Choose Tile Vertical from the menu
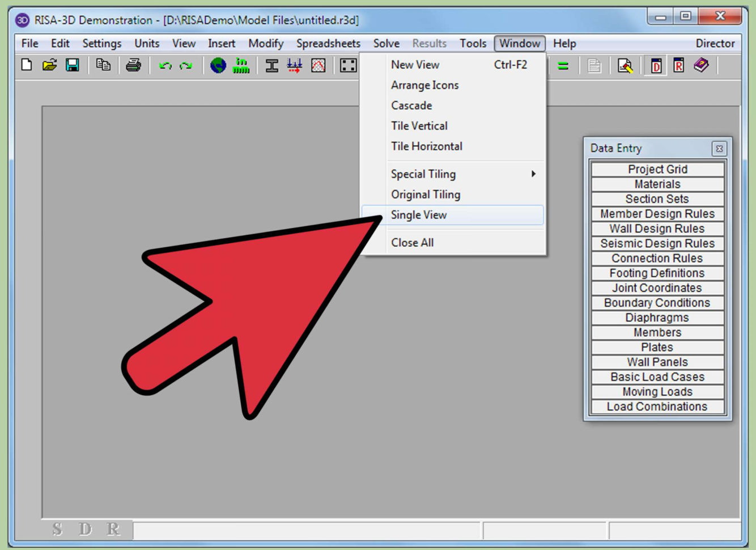This screenshot has height=550, width=756. (419, 125)
